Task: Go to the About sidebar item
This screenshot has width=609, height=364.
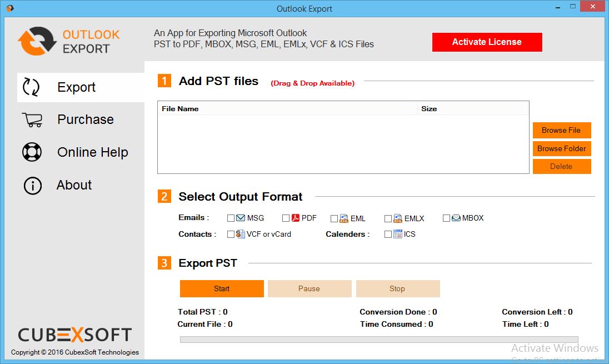Action: pos(74,185)
